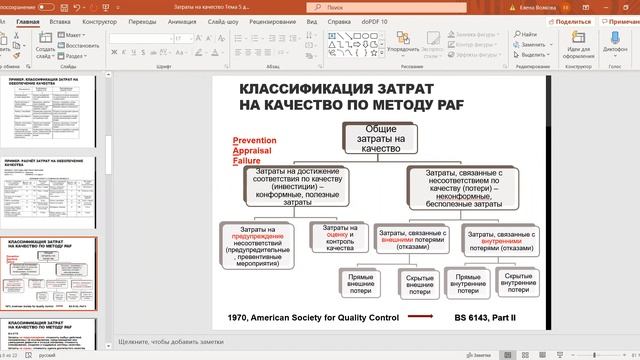Image resolution: width=640 pixels, height=360 pixels.
Task: Switch to the Вставка tab
Action: 60,22
